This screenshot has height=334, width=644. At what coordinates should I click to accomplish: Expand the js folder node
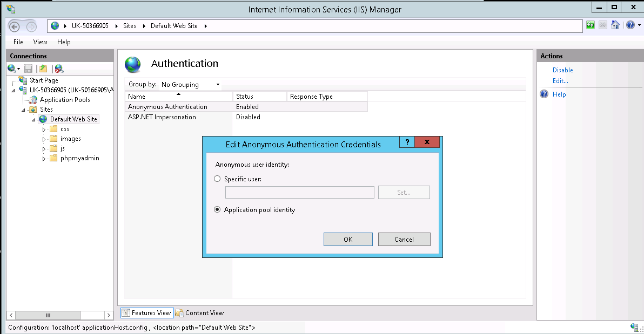[44, 149]
